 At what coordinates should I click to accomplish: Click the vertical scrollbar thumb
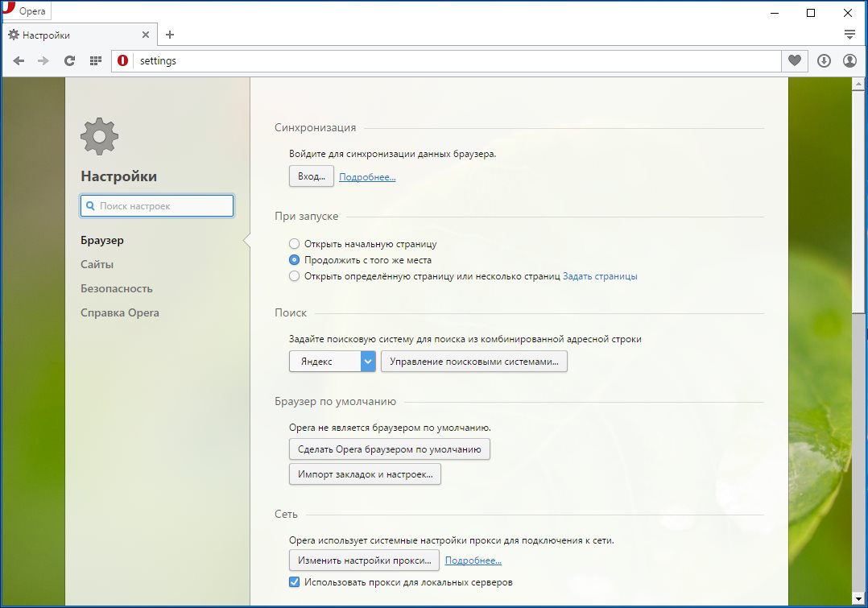[x=858, y=201]
